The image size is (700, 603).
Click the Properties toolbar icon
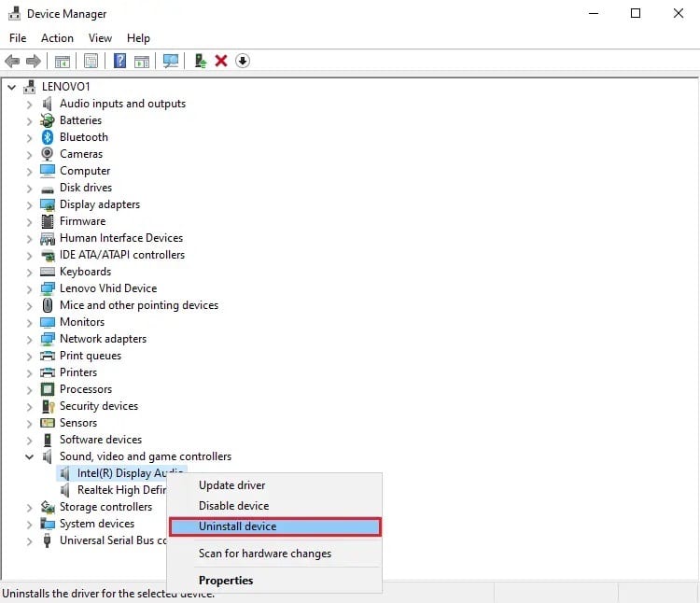91,61
